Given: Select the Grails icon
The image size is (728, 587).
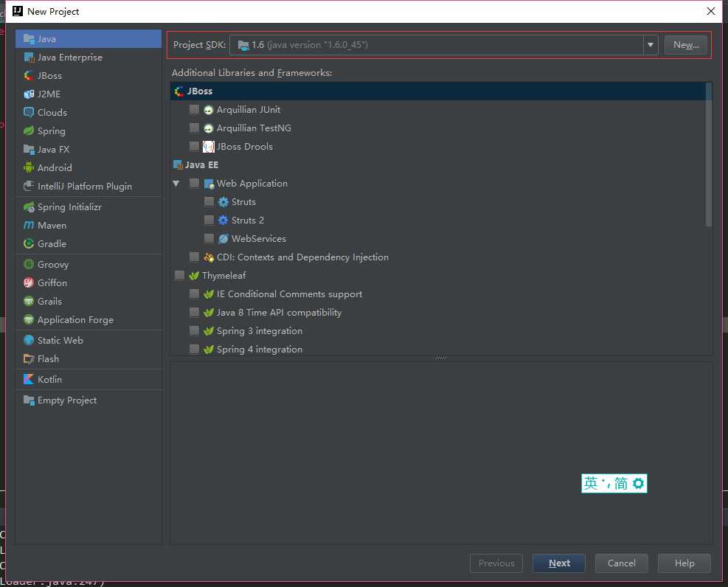Looking at the screenshot, I should click(29, 301).
